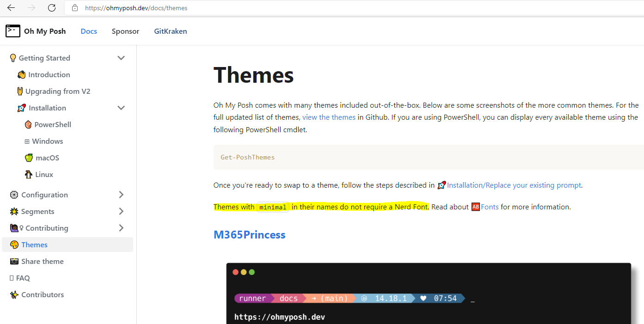Open the Sponsor navbar item
The width and height of the screenshot is (644, 324).
click(125, 31)
